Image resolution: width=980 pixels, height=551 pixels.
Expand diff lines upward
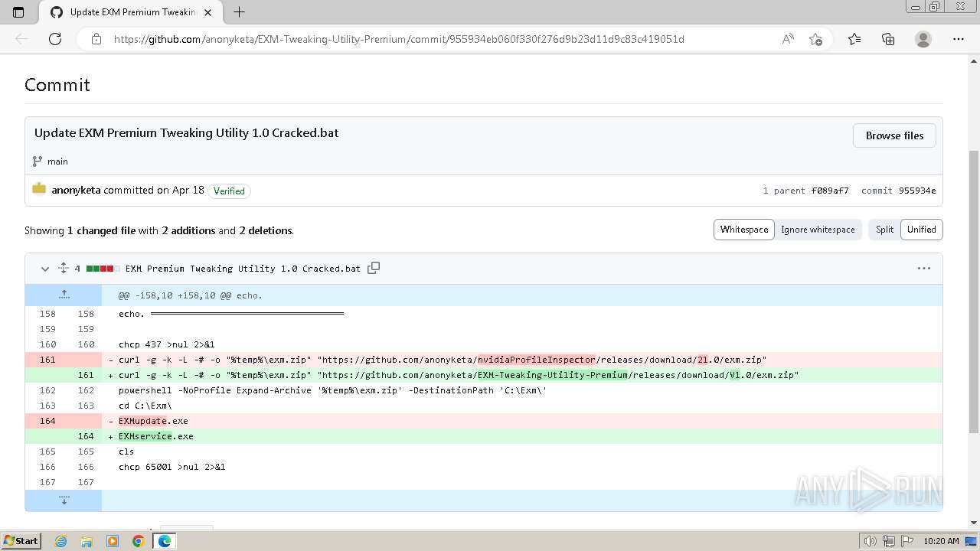tap(64, 295)
